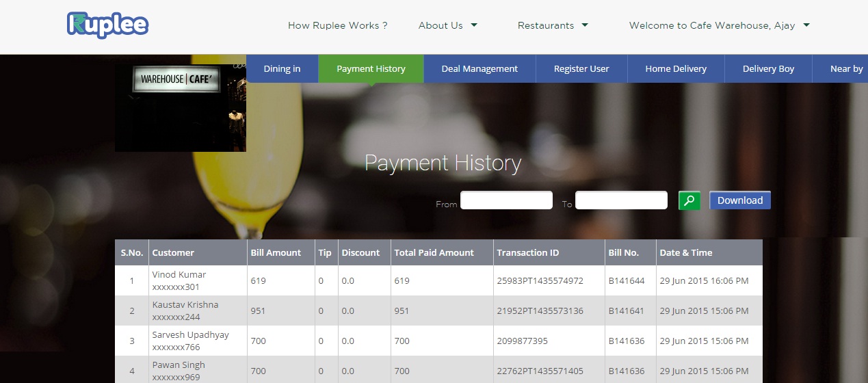The height and width of the screenshot is (383, 868).
Task: Open the Delivery Boy tab
Action: click(x=768, y=68)
